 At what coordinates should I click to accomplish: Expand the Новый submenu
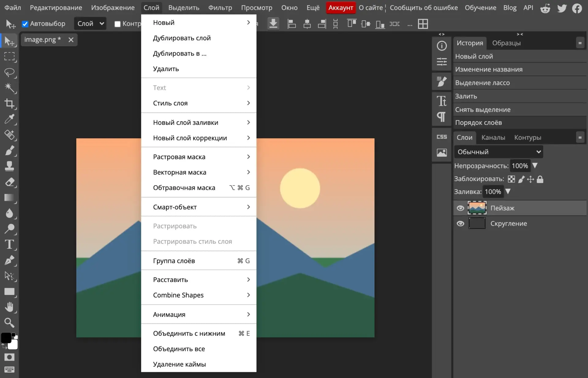pos(199,22)
